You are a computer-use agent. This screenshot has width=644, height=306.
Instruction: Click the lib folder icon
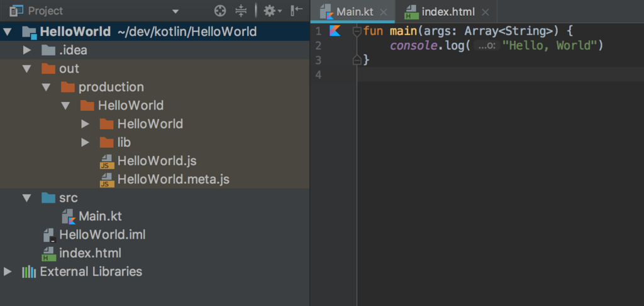[106, 142]
